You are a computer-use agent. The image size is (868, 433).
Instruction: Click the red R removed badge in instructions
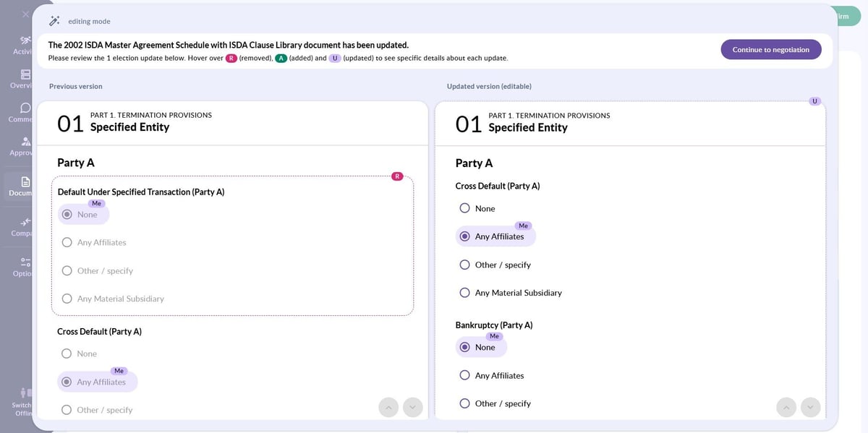pyautogui.click(x=231, y=58)
